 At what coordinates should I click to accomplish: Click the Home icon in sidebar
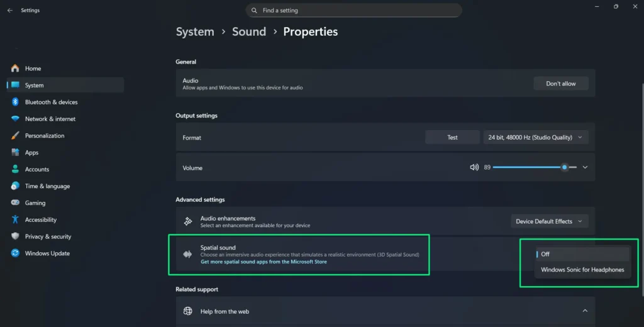(x=15, y=69)
